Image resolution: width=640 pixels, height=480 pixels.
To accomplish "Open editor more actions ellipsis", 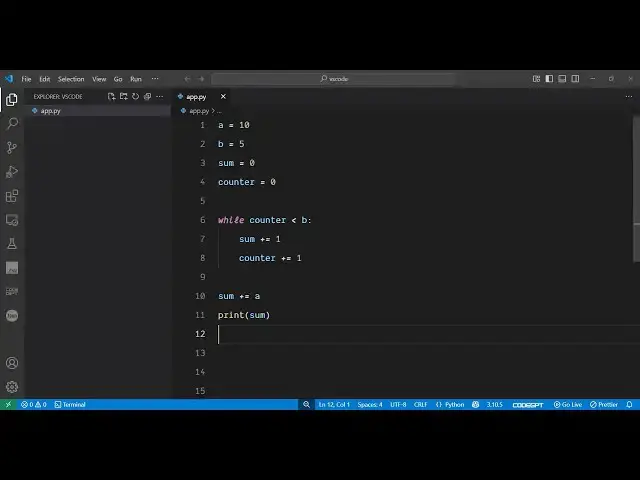I will coord(629,96).
